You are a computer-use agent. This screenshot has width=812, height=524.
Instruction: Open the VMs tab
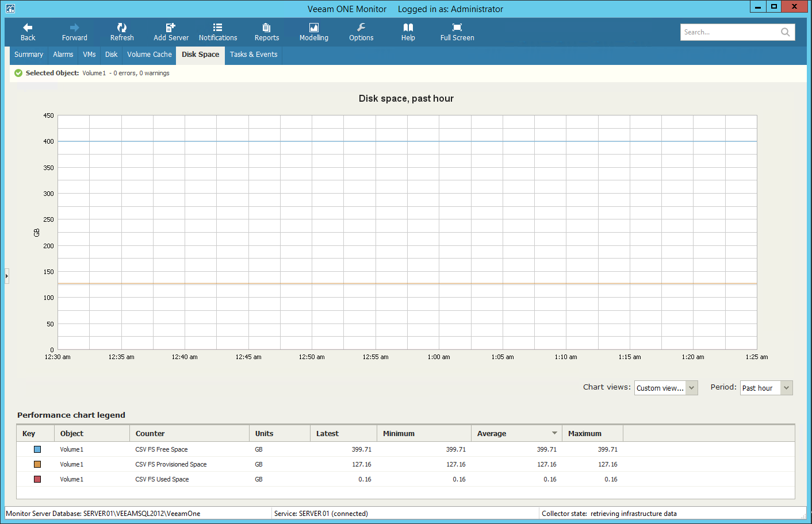pos(89,55)
